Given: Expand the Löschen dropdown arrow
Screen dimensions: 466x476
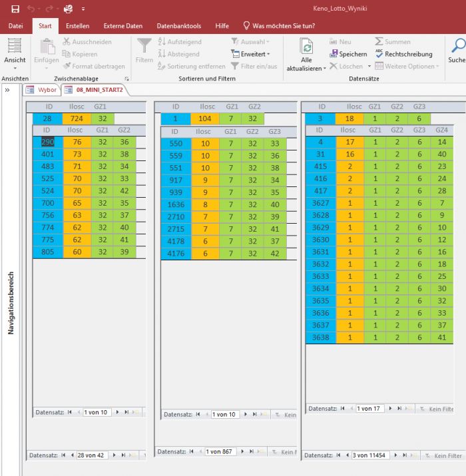Looking at the screenshot, I should pos(369,66).
